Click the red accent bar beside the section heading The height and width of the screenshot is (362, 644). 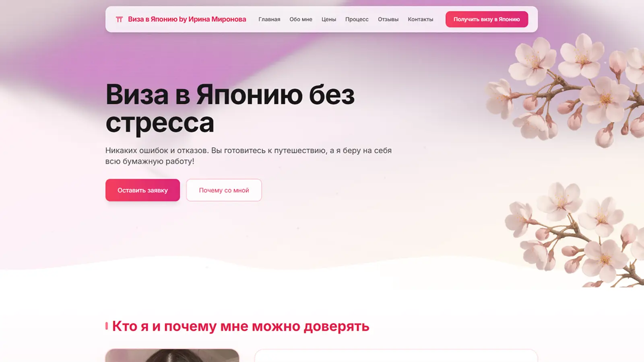[107, 326]
